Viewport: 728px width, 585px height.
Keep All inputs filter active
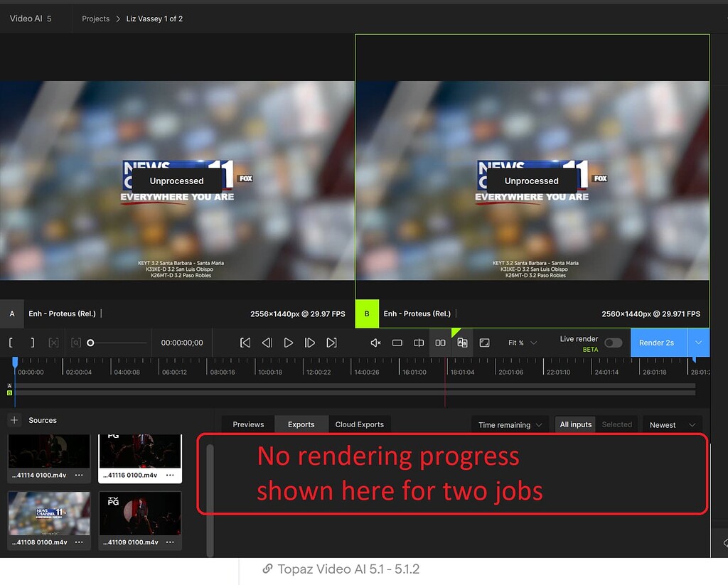click(574, 424)
